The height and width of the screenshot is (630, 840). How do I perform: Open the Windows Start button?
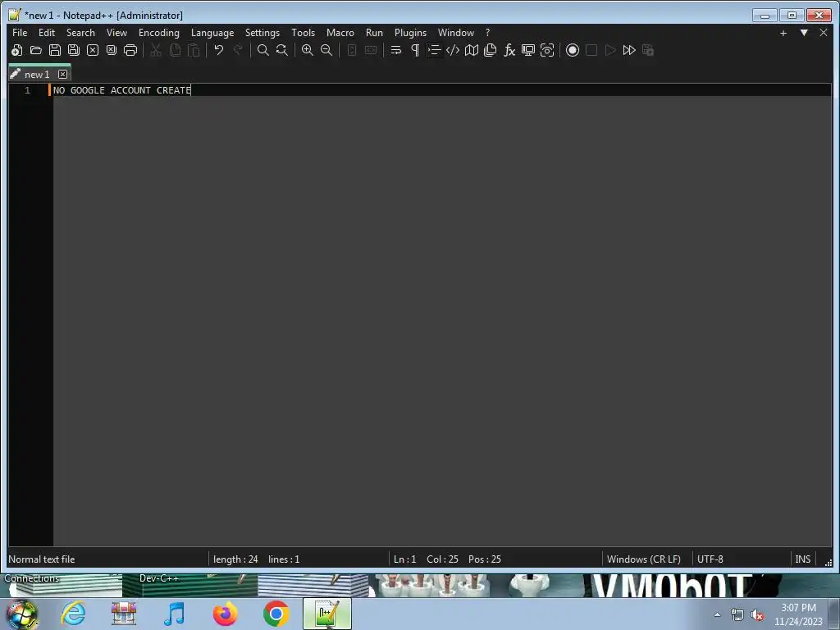[21, 614]
